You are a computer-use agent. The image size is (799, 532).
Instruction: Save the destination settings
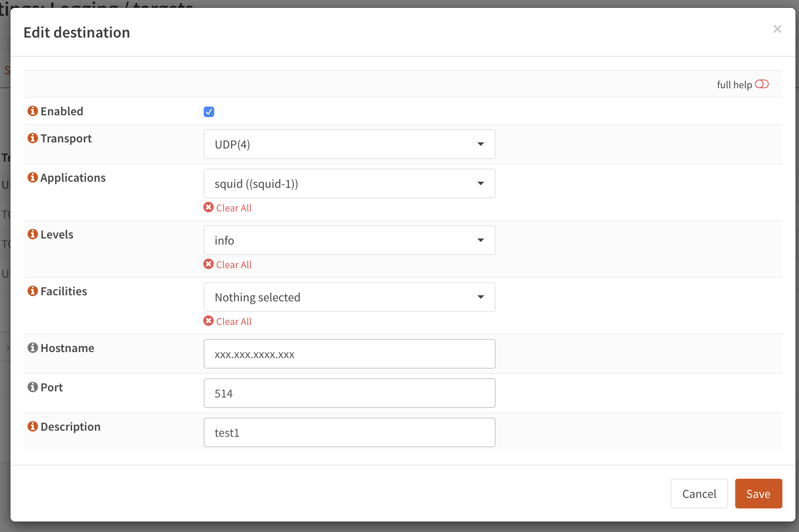[x=758, y=494]
